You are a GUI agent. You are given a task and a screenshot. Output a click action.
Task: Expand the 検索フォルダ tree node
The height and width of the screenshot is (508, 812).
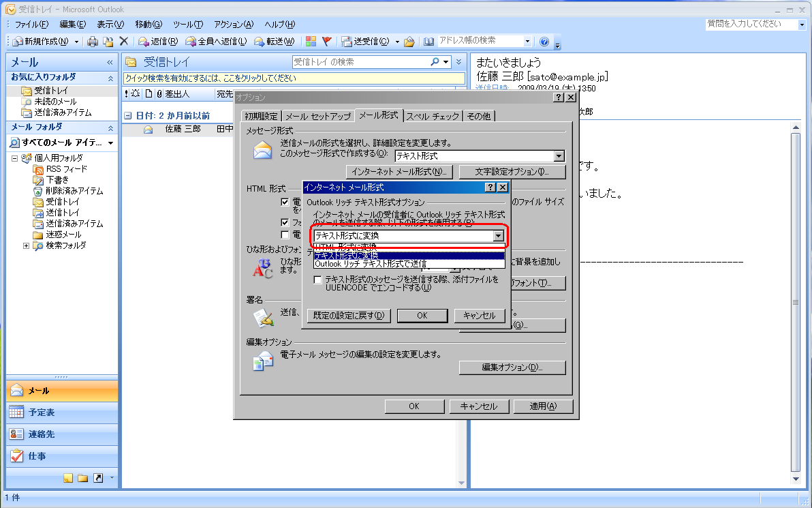click(x=26, y=245)
